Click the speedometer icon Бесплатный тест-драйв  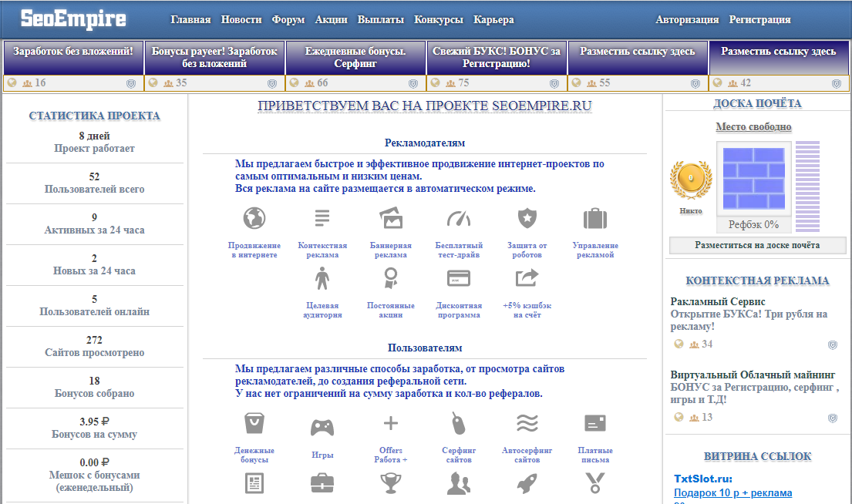458,218
